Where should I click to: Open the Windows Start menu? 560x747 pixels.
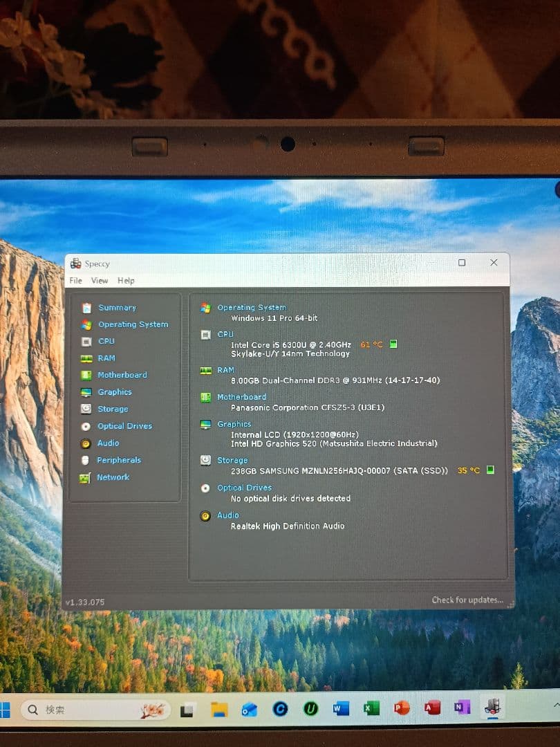coord(4,710)
